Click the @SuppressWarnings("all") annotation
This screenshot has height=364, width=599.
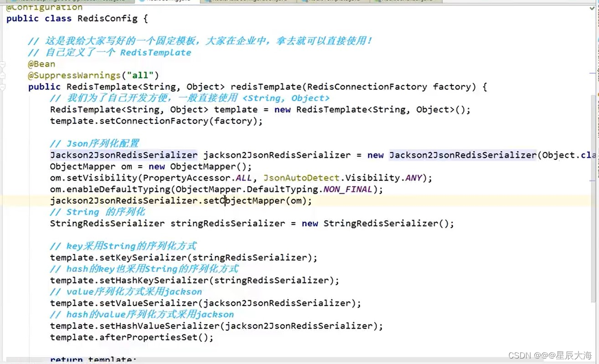coord(93,76)
